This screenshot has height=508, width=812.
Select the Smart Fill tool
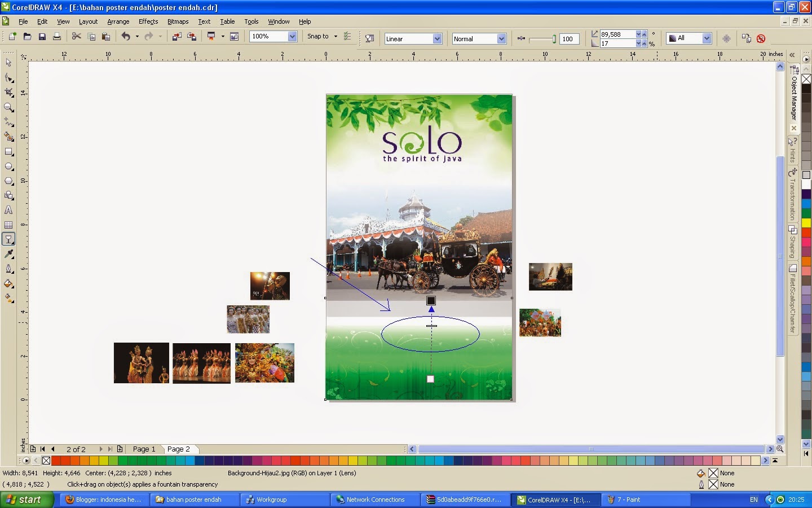click(x=8, y=136)
